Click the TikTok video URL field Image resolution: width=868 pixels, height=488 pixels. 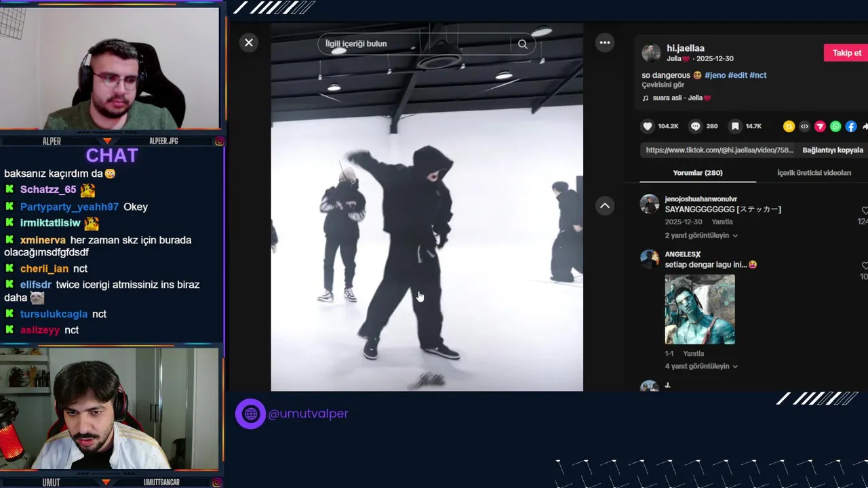coord(719,150)
